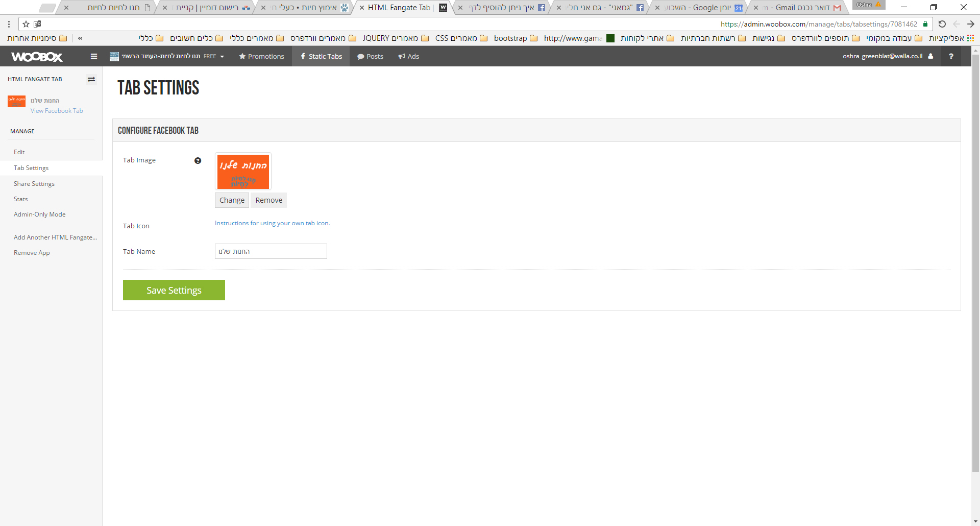Remove the tab image

(268, 200)
